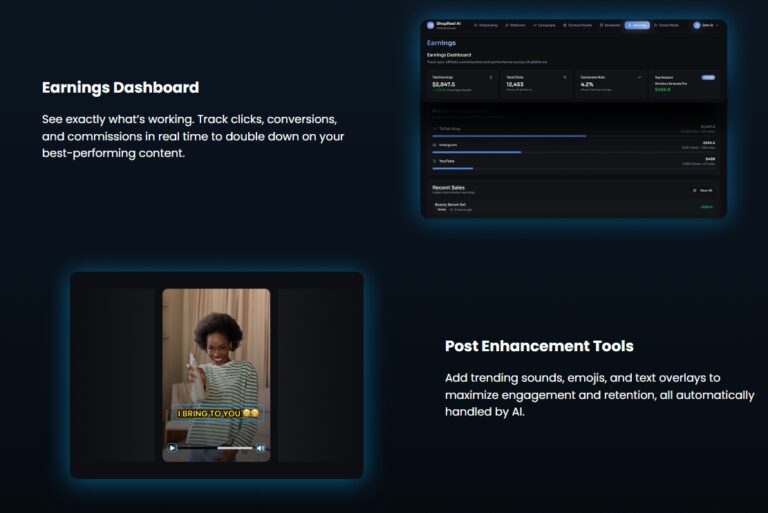Select the 'I BRING TO YOU' text overlay
This screenshot has width=768, height=513.
coord(218,413)
